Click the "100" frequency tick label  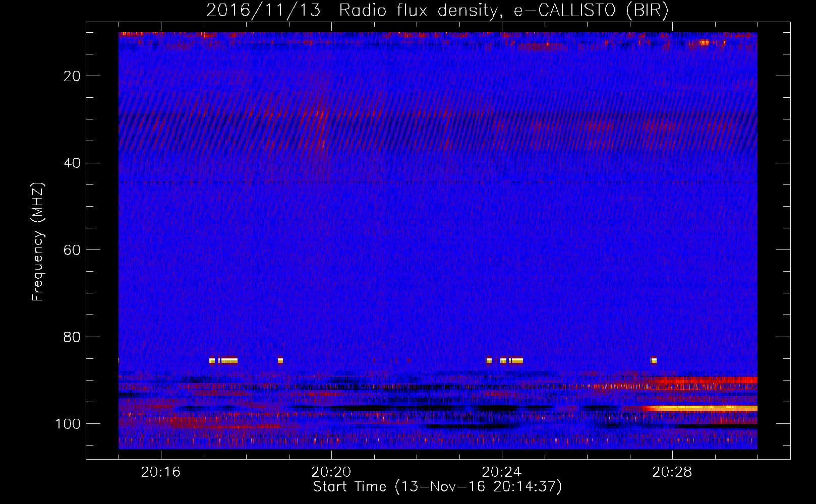click(68, 424)
